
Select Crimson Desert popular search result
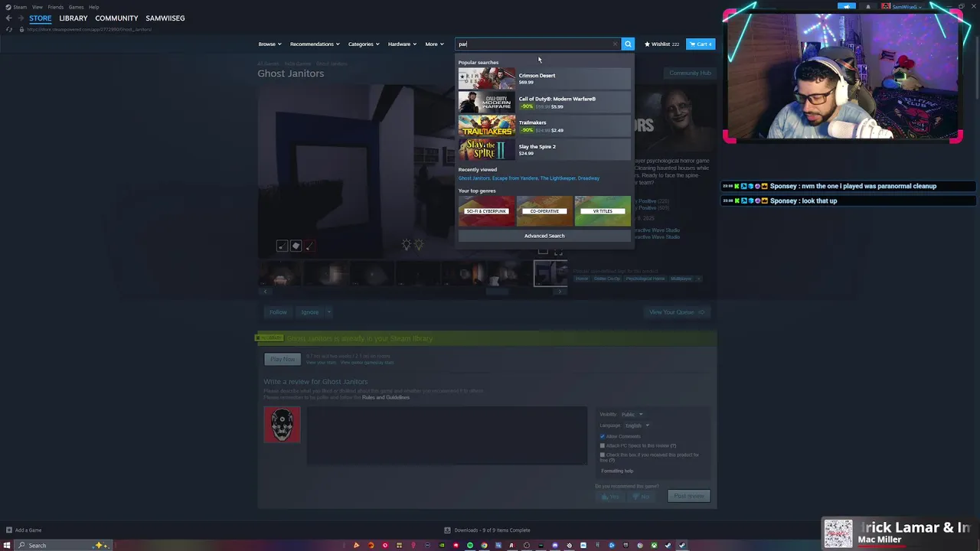[544, 78]
